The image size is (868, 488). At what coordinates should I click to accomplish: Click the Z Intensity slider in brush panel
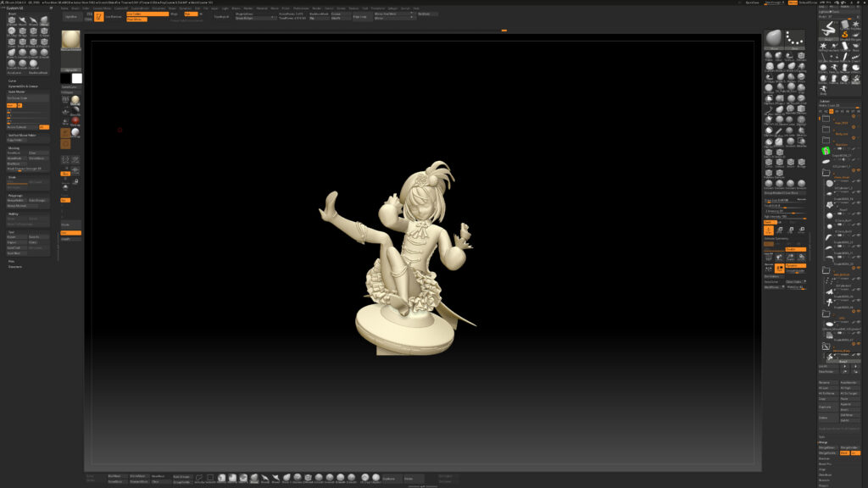pyautogui.click(x=784, y=211)
